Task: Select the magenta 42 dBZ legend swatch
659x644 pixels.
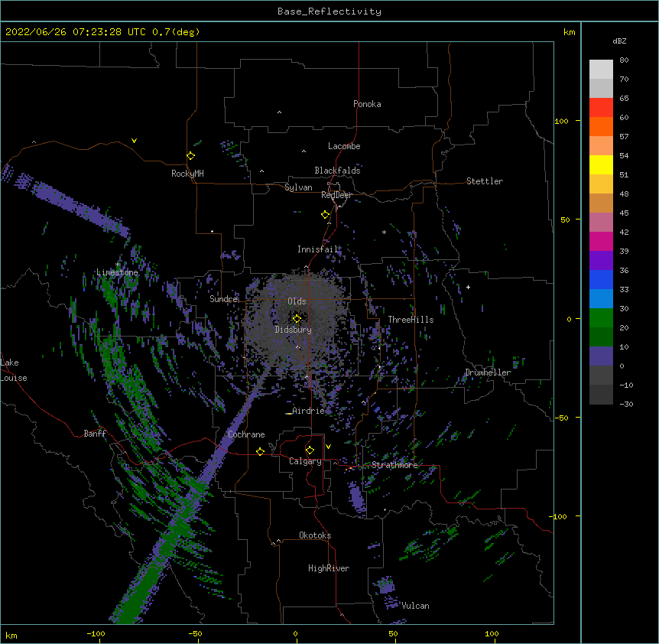Action: click(x=601, y=241)
